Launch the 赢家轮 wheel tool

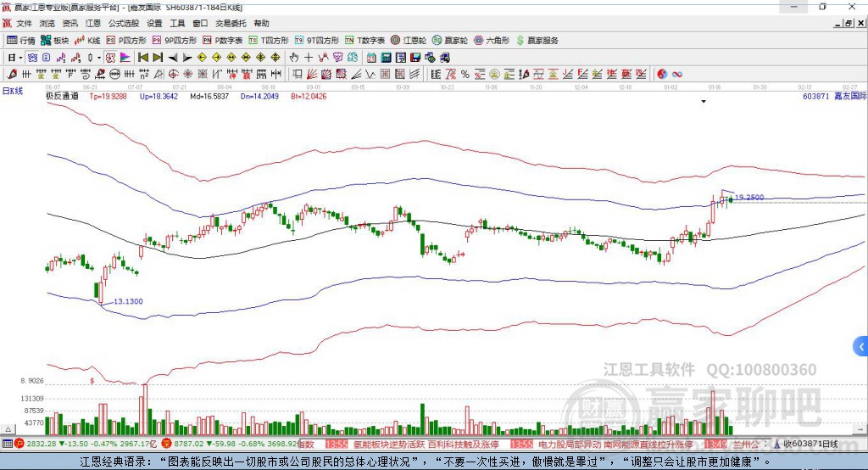[x=450, y=41]
